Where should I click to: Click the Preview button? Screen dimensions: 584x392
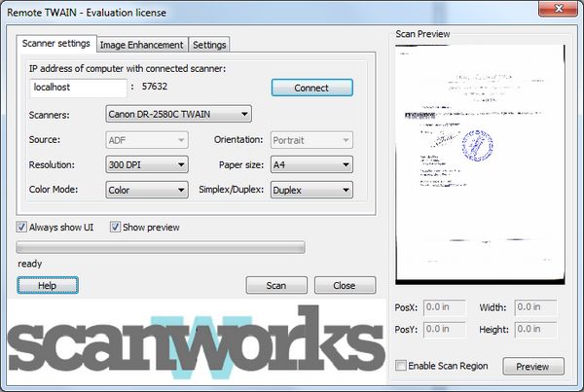pos(533,367)
